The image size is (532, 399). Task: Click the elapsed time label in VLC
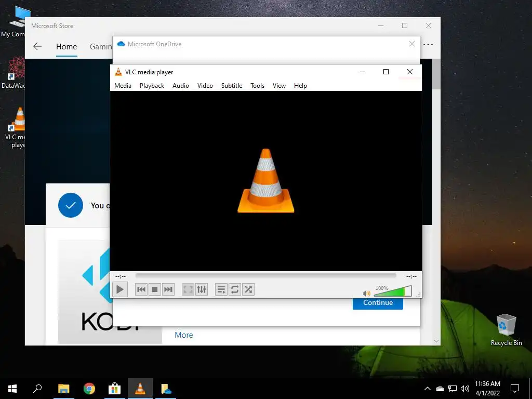(121, 276)
